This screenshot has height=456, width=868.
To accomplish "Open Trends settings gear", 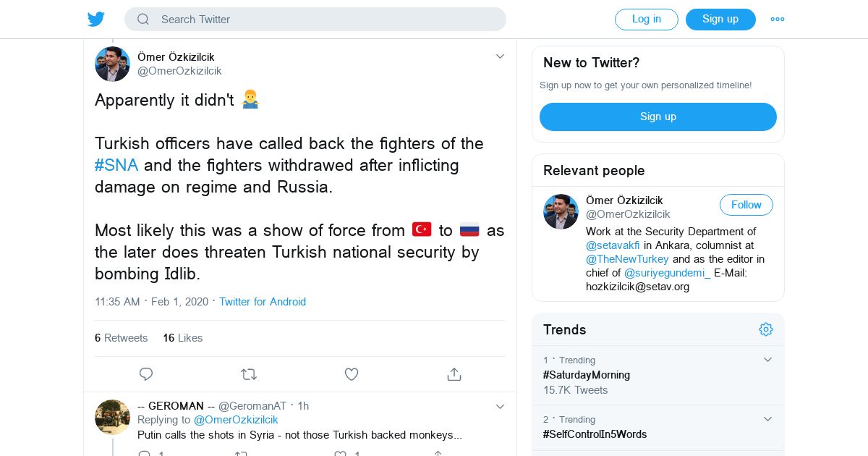I will click(766, 329).
